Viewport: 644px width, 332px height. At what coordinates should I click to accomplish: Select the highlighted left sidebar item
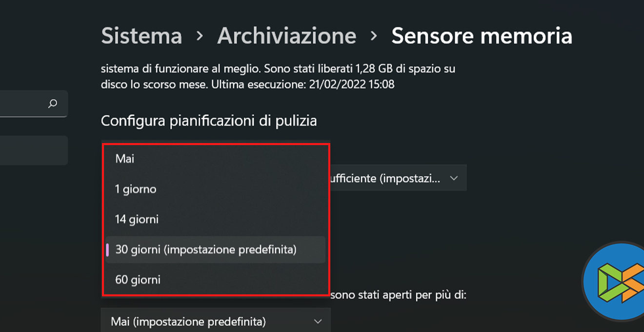tap(33, 150)
